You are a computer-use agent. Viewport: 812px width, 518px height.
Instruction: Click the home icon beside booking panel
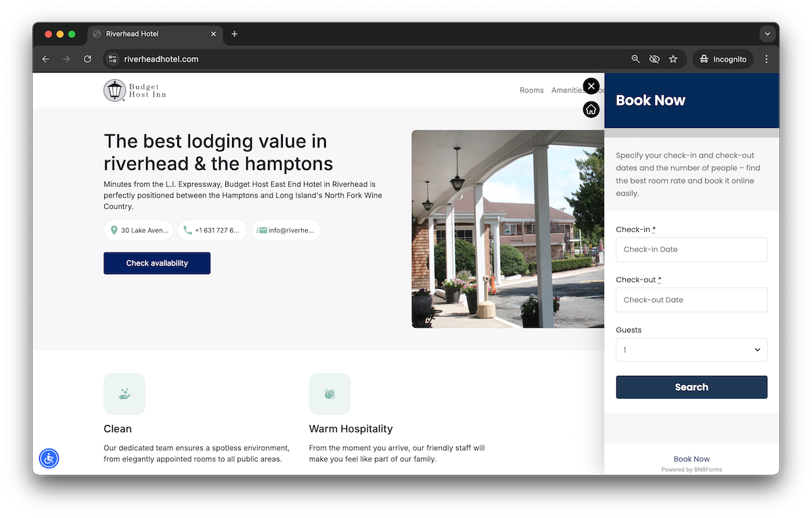point(591,110)
